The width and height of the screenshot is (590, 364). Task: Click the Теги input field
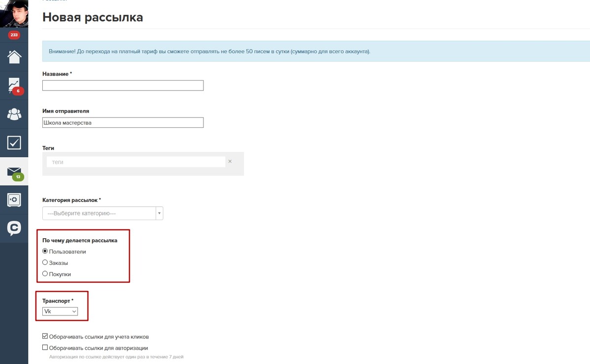click(x=136, y=162)
